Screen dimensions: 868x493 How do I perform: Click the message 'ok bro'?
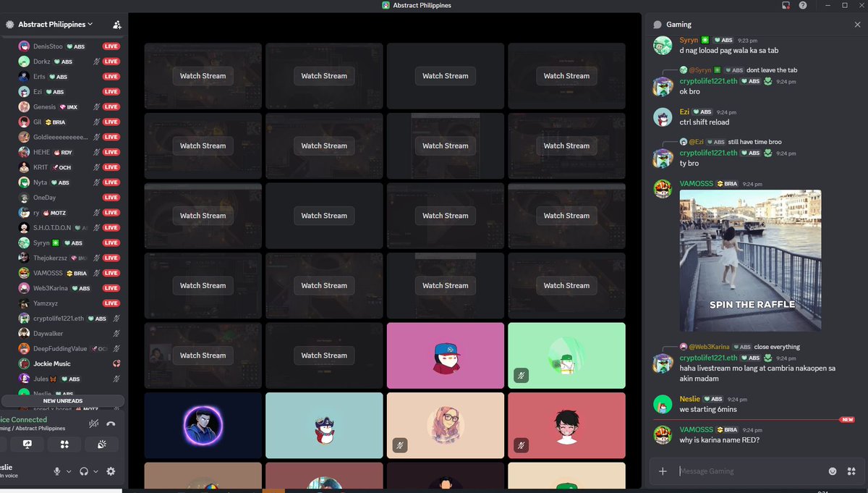coord(690,92)
